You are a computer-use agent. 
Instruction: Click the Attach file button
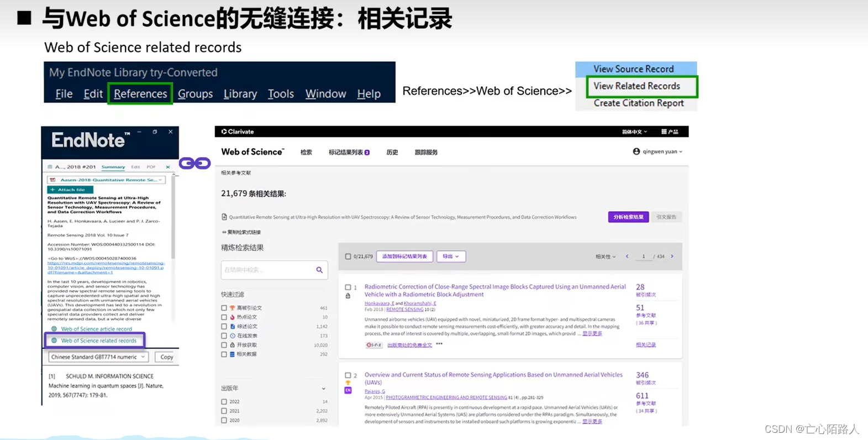[70, 190]
